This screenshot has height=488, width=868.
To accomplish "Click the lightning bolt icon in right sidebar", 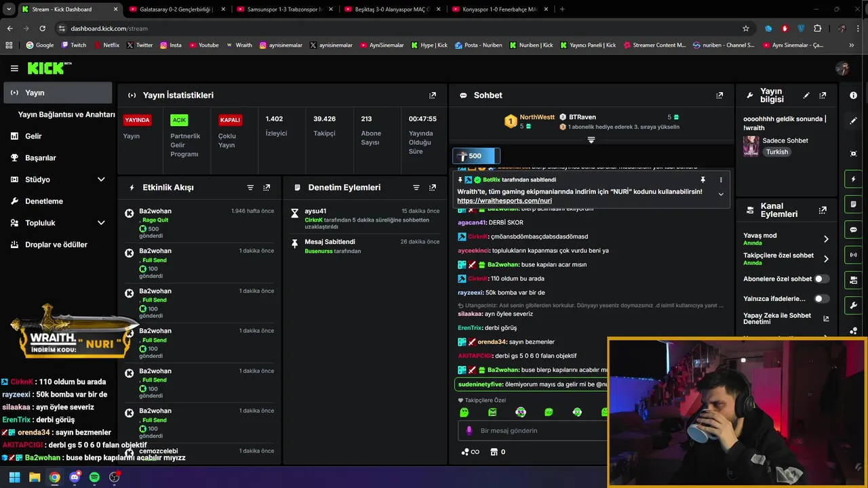I will (853, 179).
